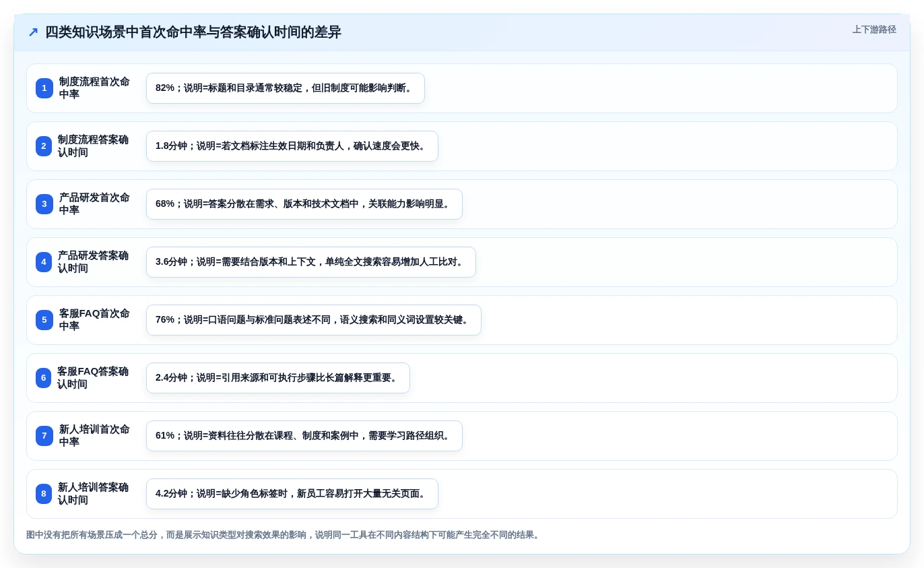Open the 82% value box about stable titles
Image resolution: width=924 pixels, height=568 pixels.
(286, 88)
